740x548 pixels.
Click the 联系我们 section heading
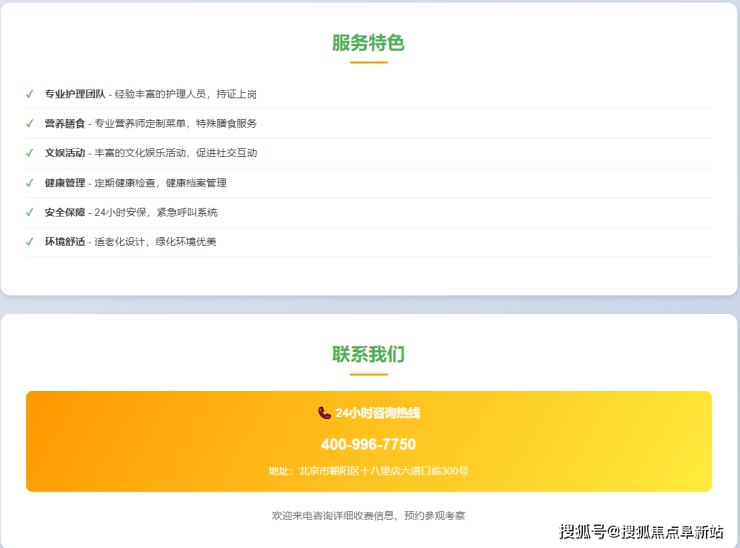tap(368, 355)
